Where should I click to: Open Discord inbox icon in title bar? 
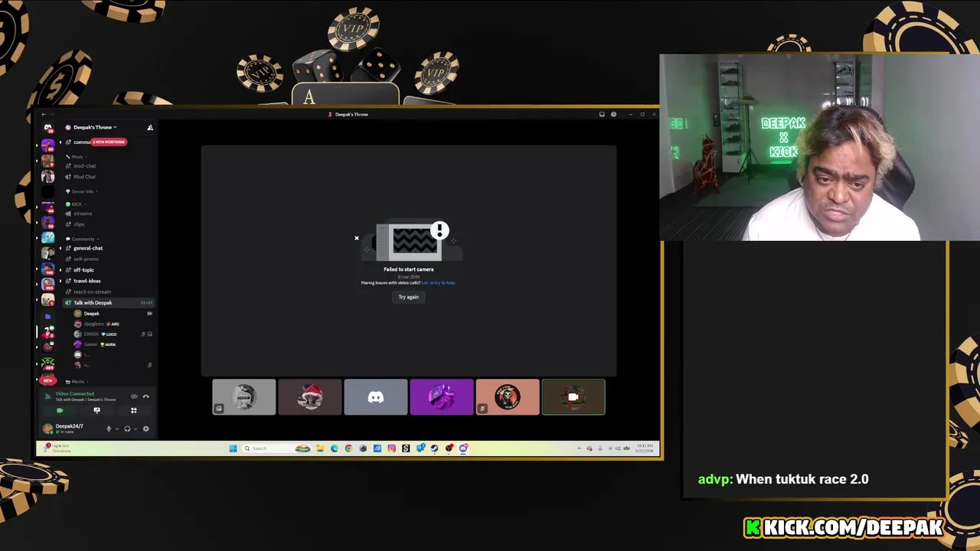click(602, 114)
